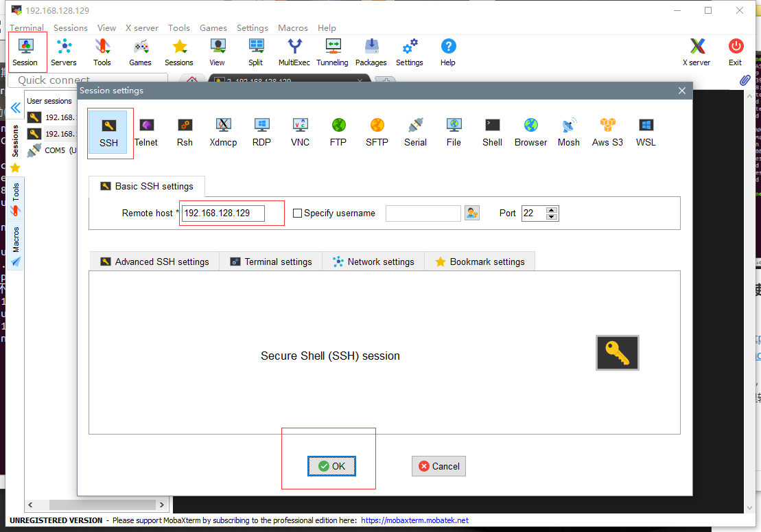Screen dimensions: 761x532
Task: Open the Tools vertical sidebar tab
Action: point(16,198)
